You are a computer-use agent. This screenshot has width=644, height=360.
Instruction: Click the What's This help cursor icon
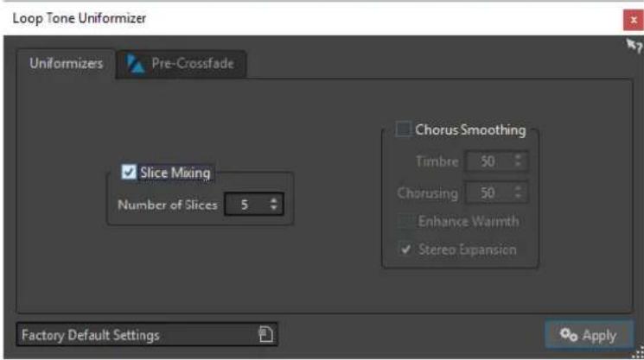634,46
